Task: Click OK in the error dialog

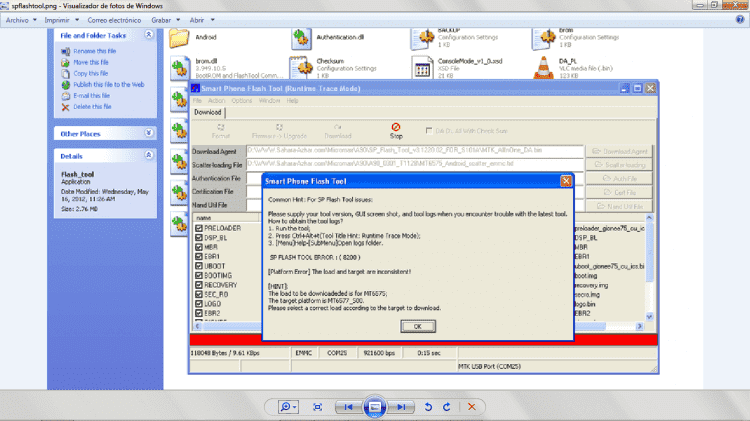Action: pos(418,326)
